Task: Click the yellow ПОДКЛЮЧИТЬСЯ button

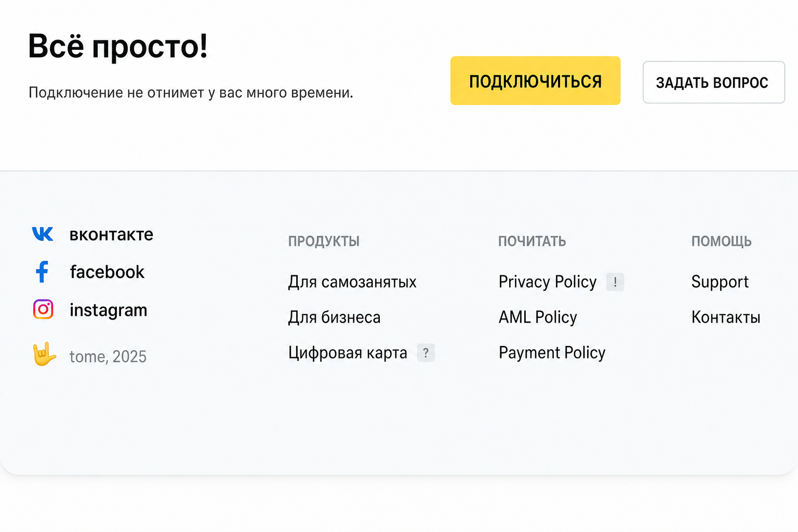Action: [x=535, y=81]
